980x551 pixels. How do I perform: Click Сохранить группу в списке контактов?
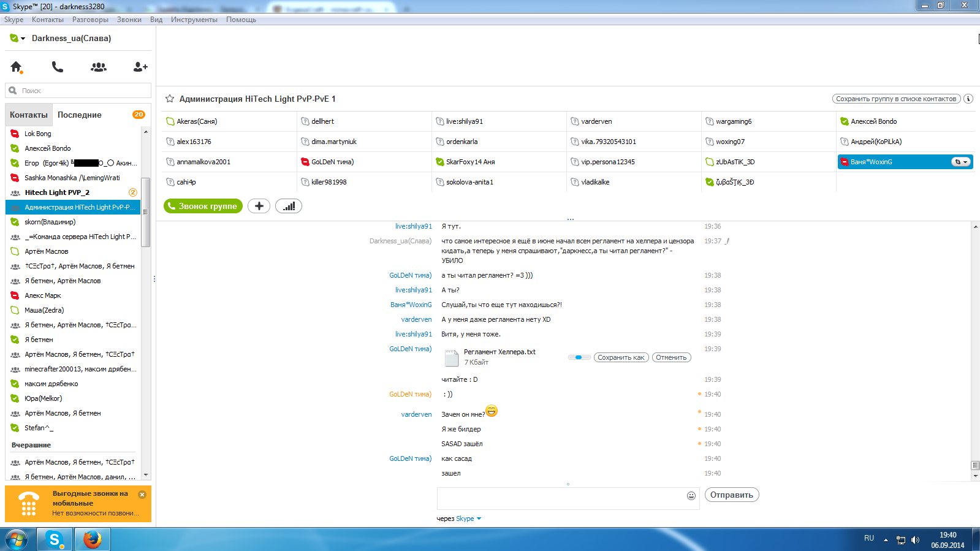click(896, 99)
